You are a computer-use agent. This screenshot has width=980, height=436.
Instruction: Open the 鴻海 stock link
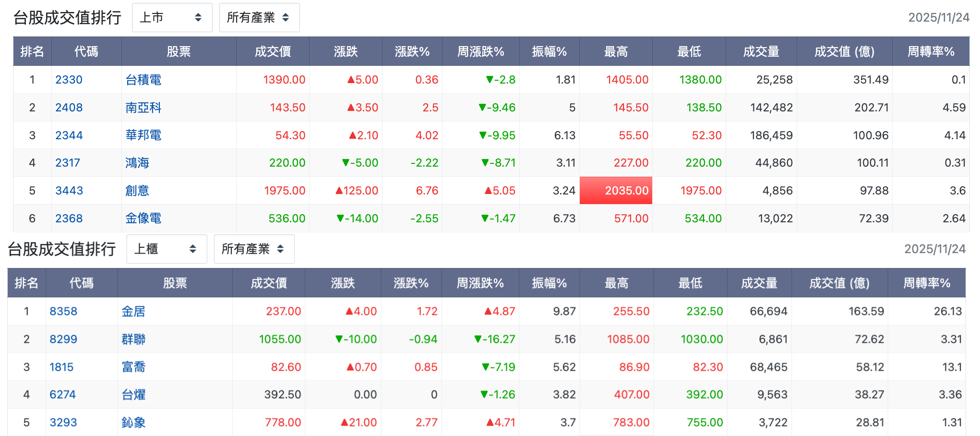(137, 163)
